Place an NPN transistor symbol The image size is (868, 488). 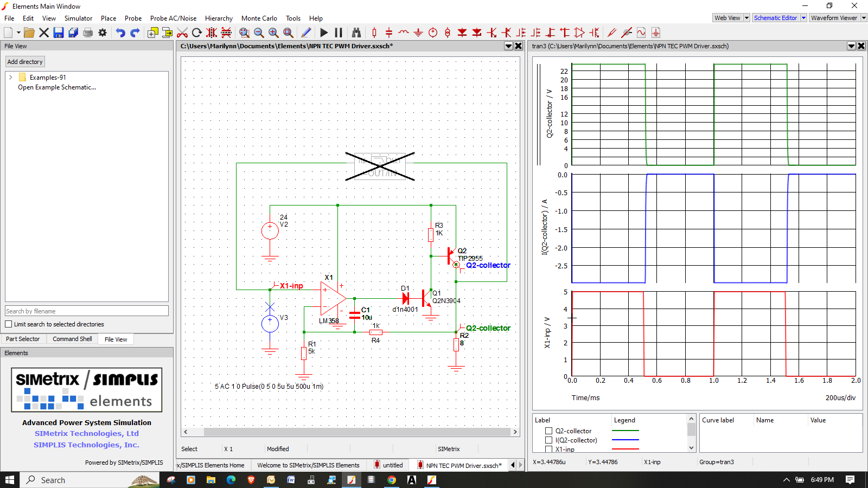coord(492,33)
